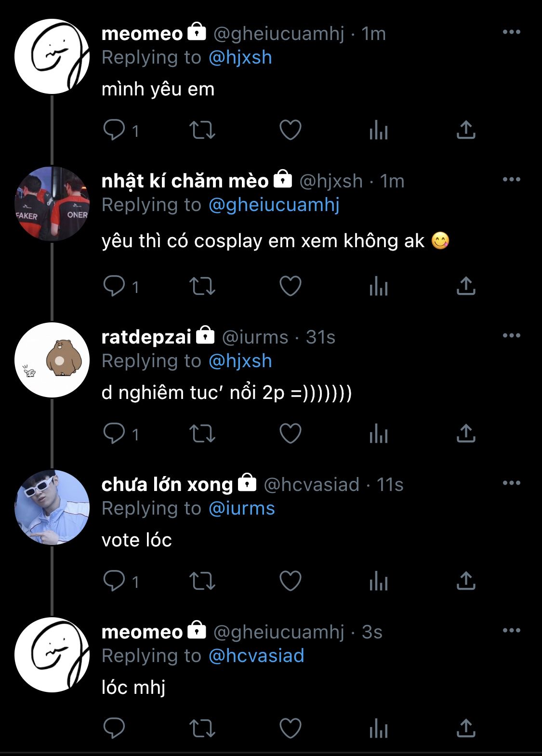
Task: Reply to the "vote lóc" tweet
Action: [115, 581]
